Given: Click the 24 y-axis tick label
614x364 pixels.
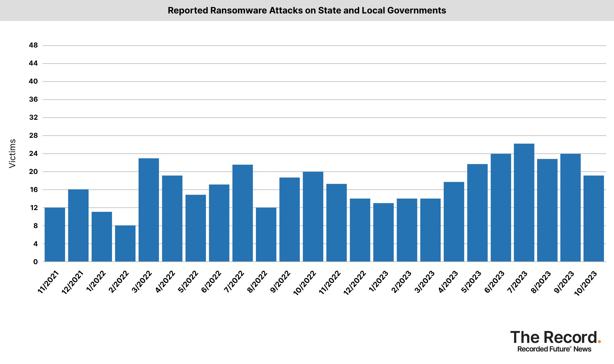Looking at the screenshot, I should tap(33, 153).
